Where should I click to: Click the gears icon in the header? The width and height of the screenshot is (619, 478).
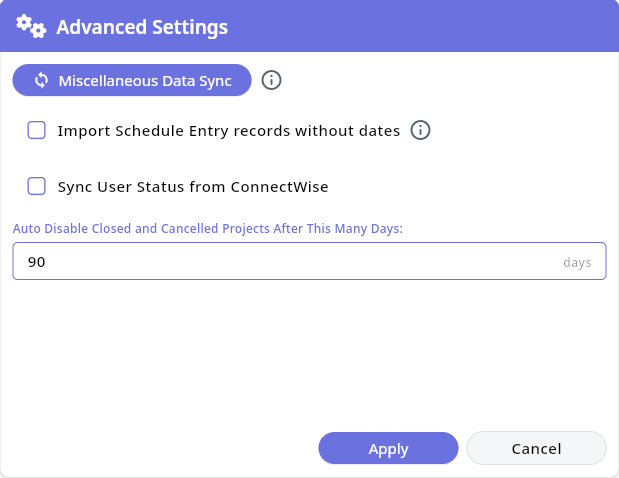[31, 26]
